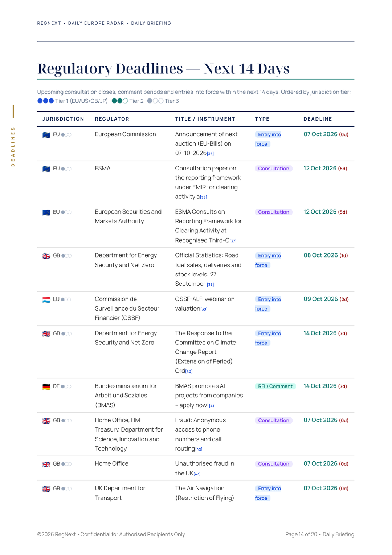The width and height of the screenshot is (392, 555).
Task: Click the vertical DEADLINES side label
Action: coord(13,147)
